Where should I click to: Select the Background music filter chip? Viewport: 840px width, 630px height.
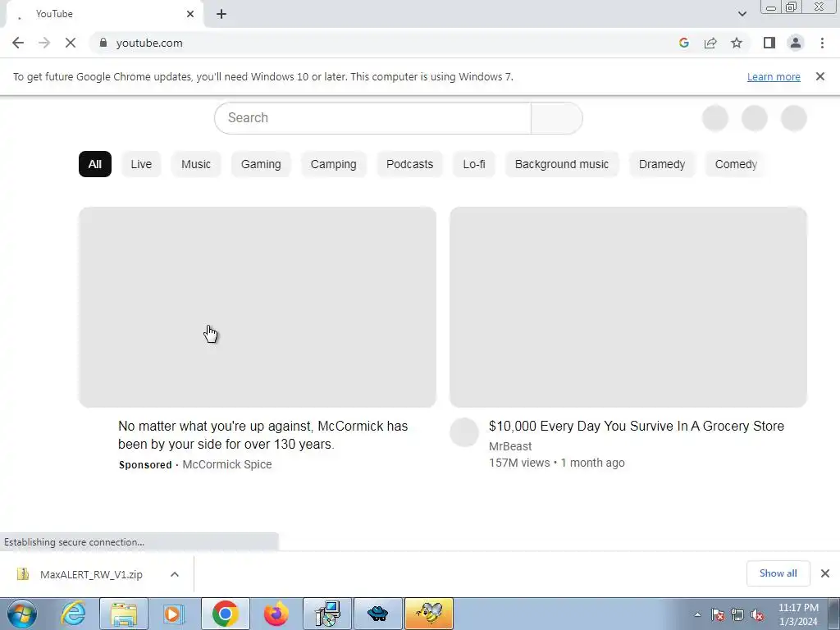point(562,164)
